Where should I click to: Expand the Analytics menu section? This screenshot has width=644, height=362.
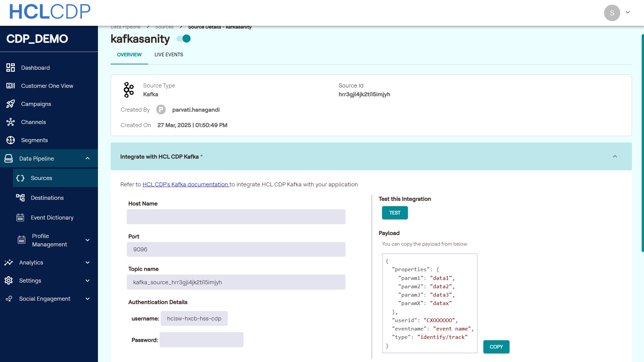click(88, 262)
